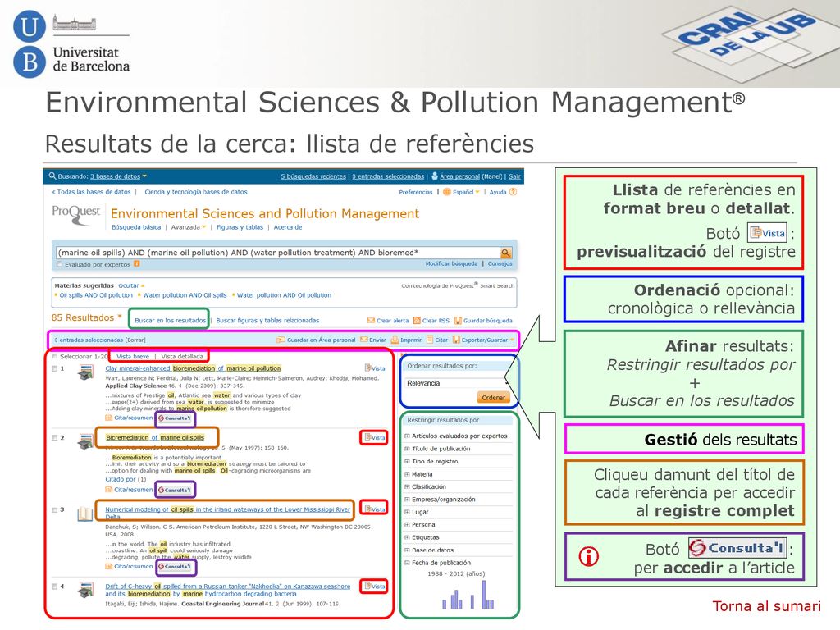This screenshot has width=840, height=630.
Task: Click the info icon next to Evaluado por expertos
Action: click(137, 263)
